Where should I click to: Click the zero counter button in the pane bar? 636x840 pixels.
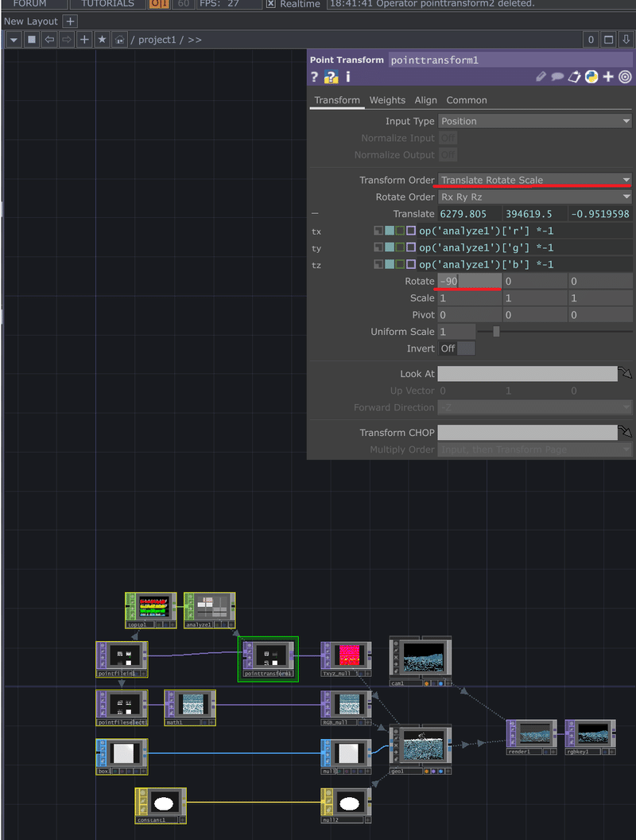click(591, 40)
